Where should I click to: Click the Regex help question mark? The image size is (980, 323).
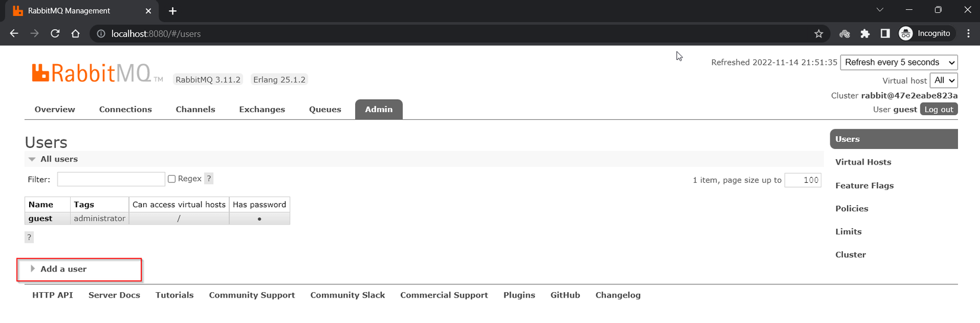coord(208,179)
